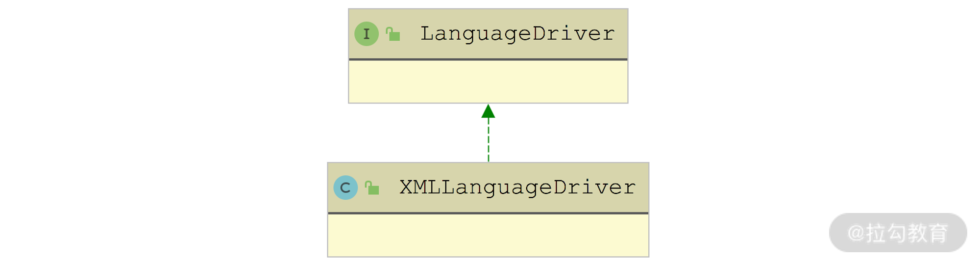Screen dimensions: 980x265
Task: Click the dark divider line in XMLLanguageDriver node
Action: coord(488,213)
